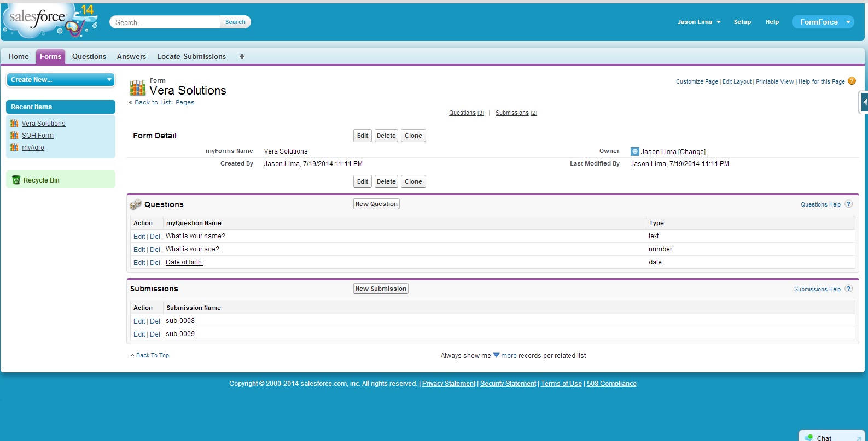
Task: Open the FormForce app menu
Action: point(823,22)
